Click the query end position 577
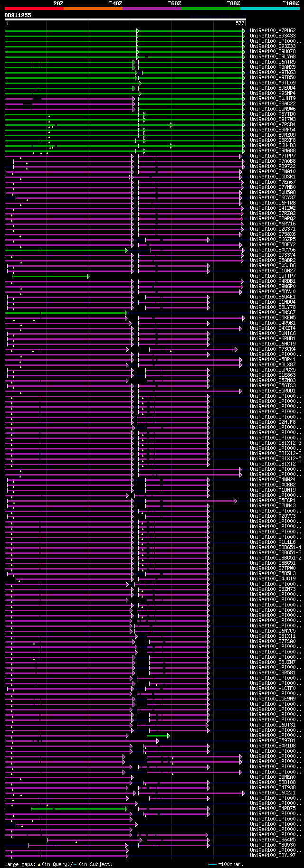 (x=240, y=23)
